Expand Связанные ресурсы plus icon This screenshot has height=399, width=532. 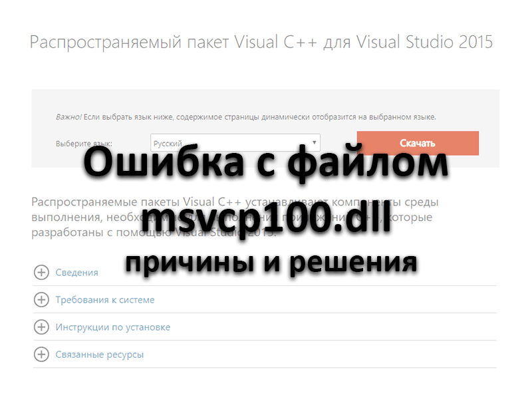pyautogui.click(x=41, y=354)
